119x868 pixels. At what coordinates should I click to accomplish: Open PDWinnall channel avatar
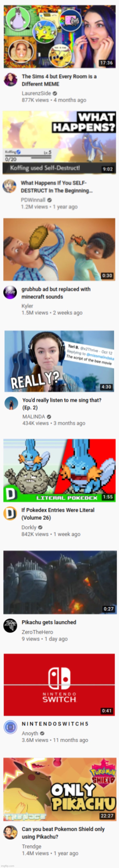click(x=9, y=186)
